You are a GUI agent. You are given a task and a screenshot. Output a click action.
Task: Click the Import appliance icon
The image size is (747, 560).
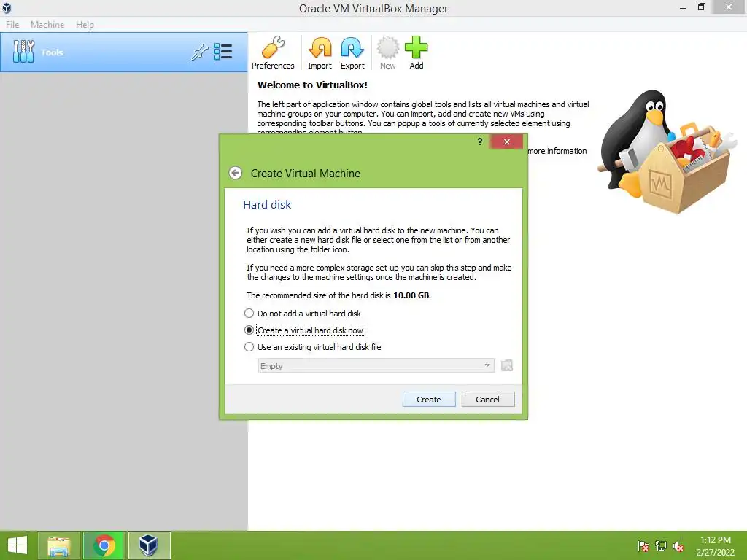coord(320,52)
